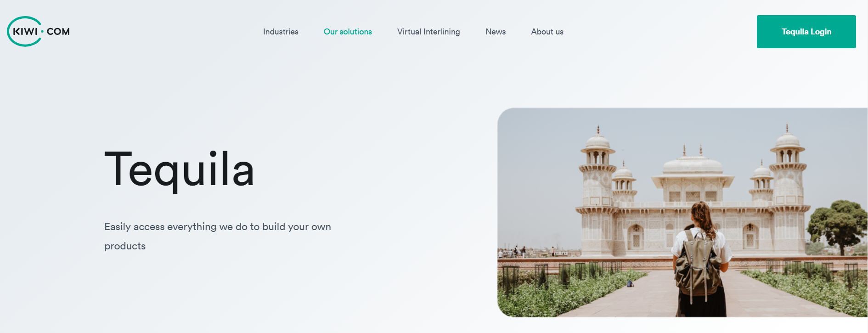Open the News link

(496, 32)
